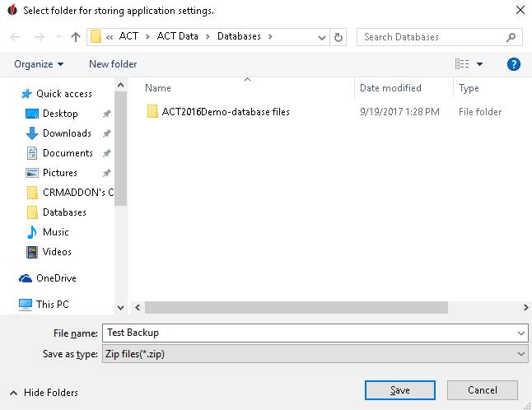
Task: Create a New folder
Action: point(113,64)
